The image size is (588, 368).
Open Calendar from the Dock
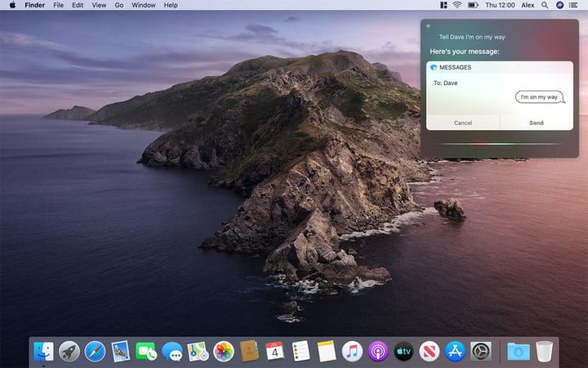[x=275, y=351]
